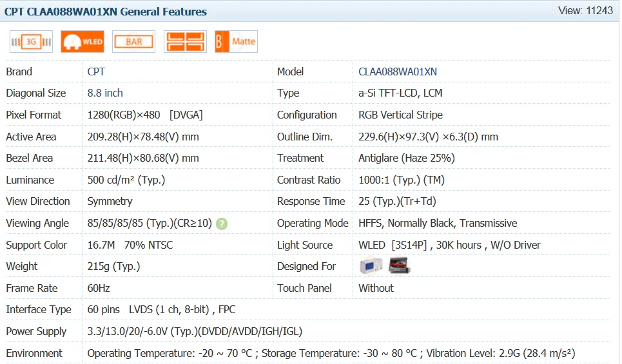Image resolution: width=622 pixels, height=364 pixels.
Task: Click the Model row label
Action: [x=290, y=72]
